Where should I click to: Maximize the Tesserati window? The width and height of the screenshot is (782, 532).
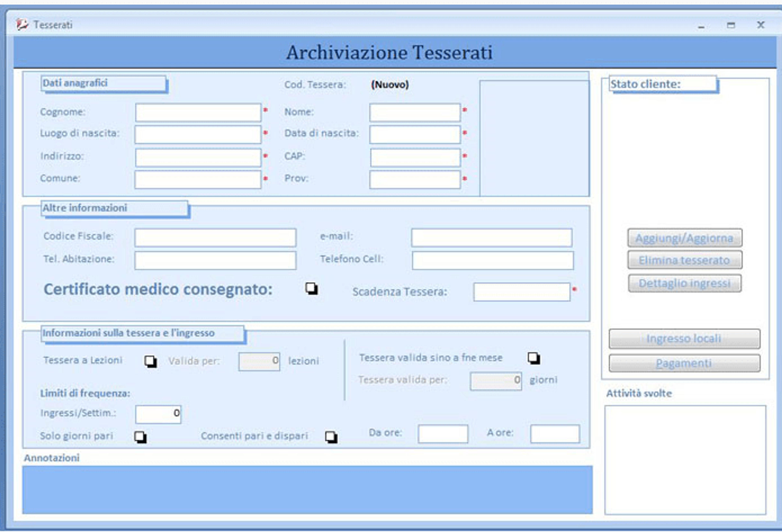point(731,25)
